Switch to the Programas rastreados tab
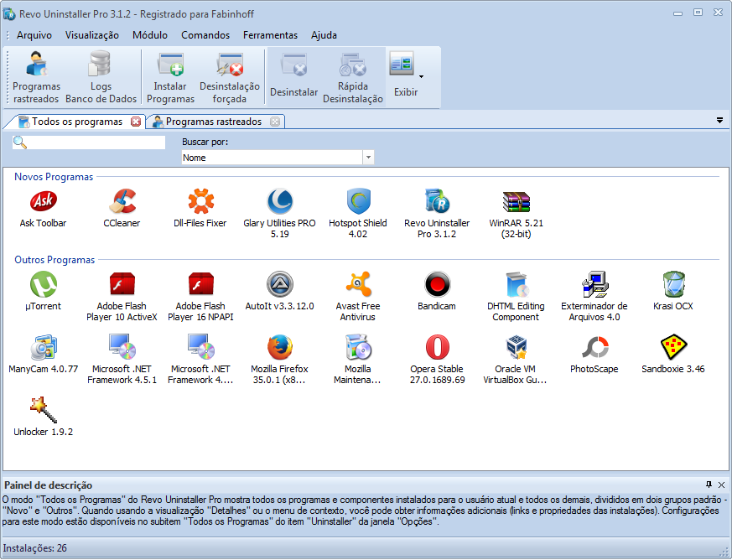 (x=214, y=122)
